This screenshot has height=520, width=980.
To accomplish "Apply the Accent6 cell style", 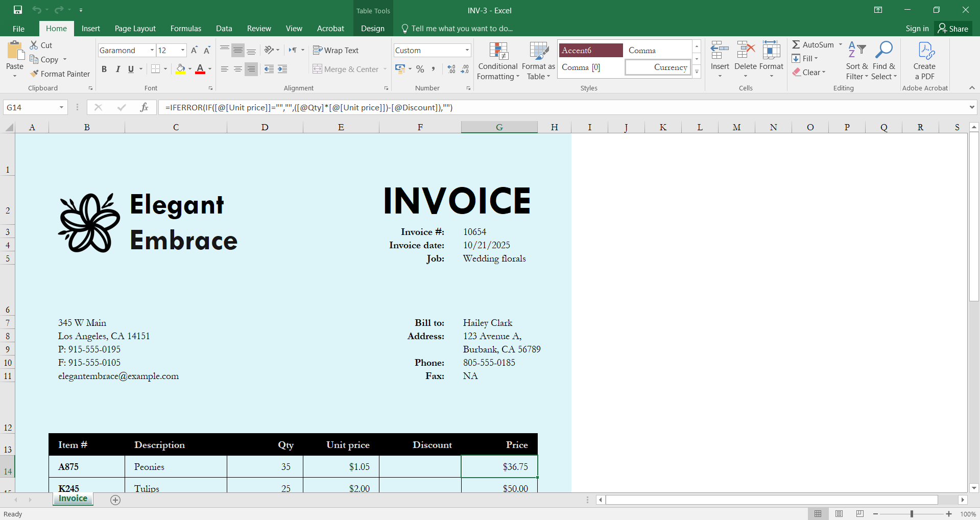I will point(590,50).
